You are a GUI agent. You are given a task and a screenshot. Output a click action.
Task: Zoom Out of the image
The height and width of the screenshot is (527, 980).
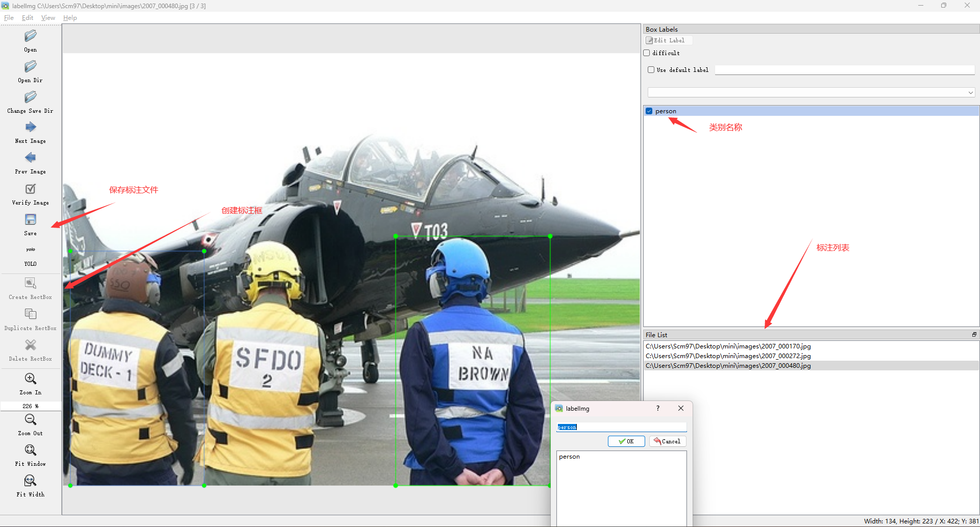31,419
